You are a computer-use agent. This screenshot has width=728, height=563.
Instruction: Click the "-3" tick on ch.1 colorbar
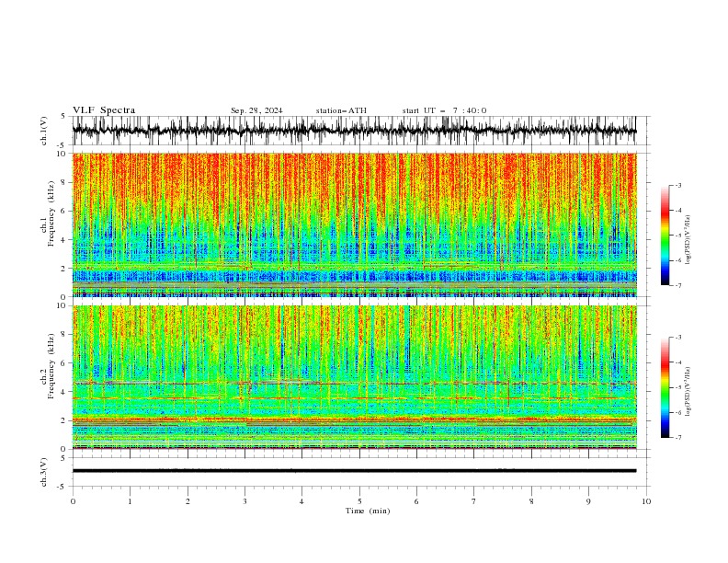[677, 185]
